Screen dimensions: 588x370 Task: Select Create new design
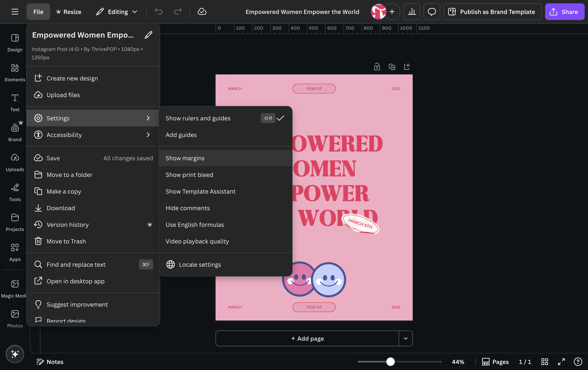pyautogui.click(x=93, y=78)
